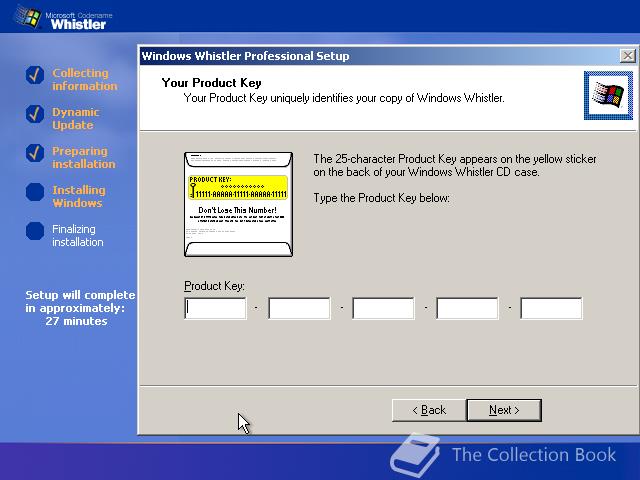The height and width of the screenshot is (480, 640).
Task: Click the Dynamic Update checkmark icon
Action: pyautogui.click(x=35, y=114)
